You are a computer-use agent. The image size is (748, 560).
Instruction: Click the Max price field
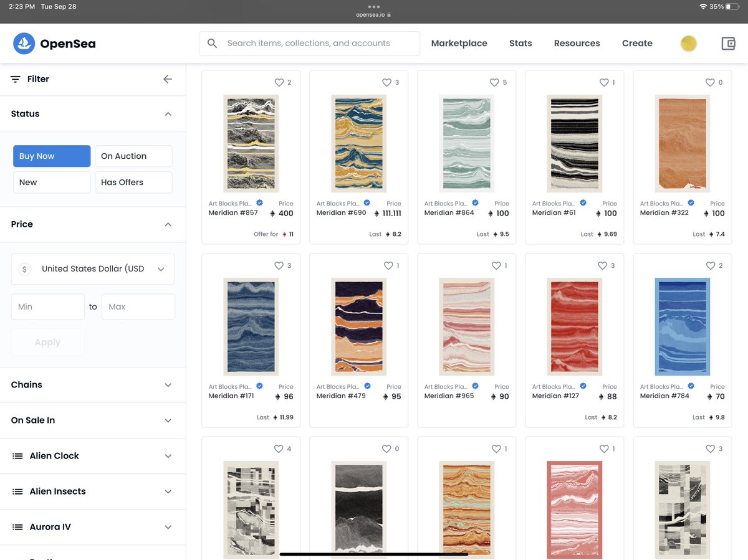[x=138, y=307]
